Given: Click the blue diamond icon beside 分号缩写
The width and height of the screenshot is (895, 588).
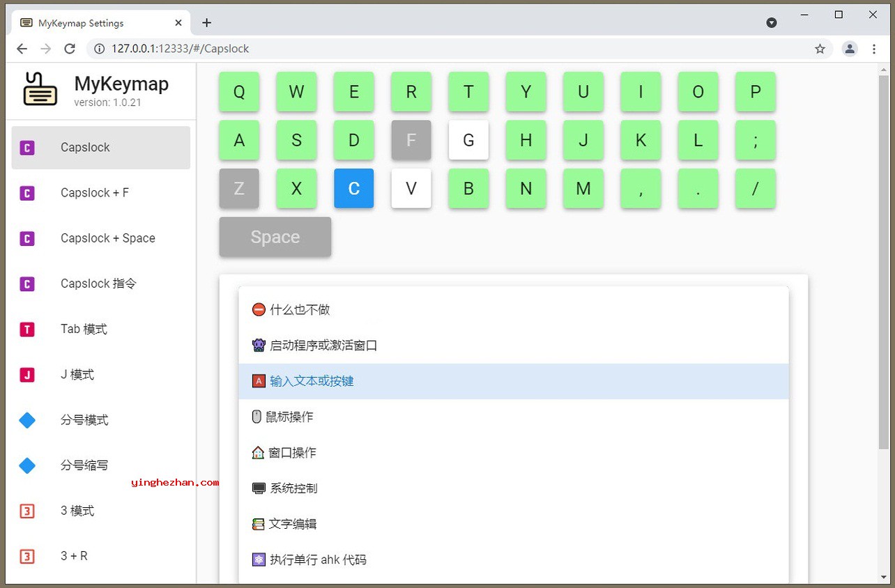Looking at the screenshot, I should tap(27, 465).
